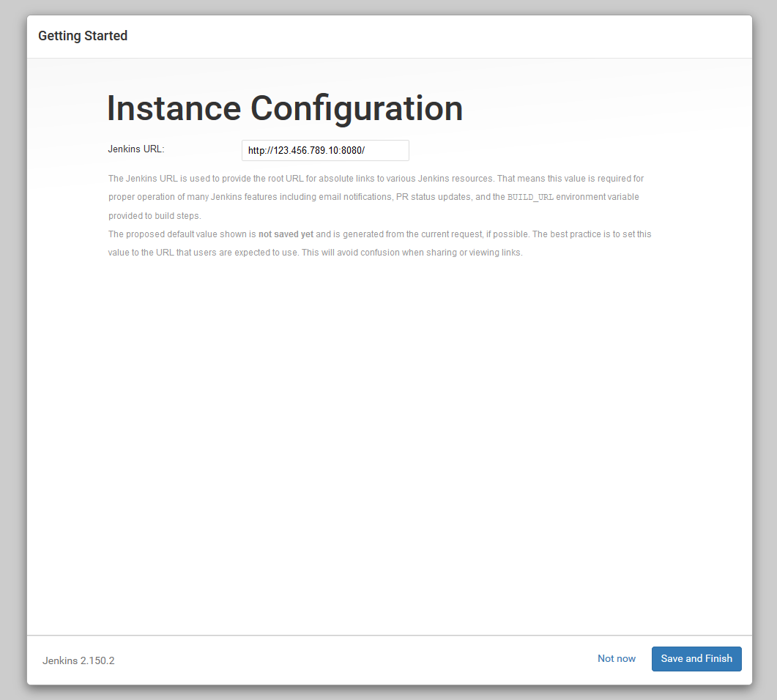Click the BUILD_URL monospace variable text
This screenshot has width=777, height=700.
pyautogui.click(x=530, y=198)
